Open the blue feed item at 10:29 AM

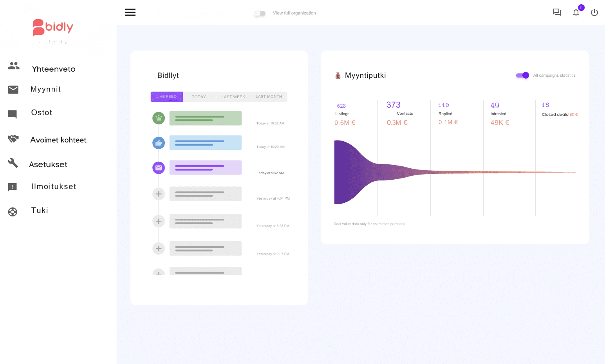pos(206,143)
